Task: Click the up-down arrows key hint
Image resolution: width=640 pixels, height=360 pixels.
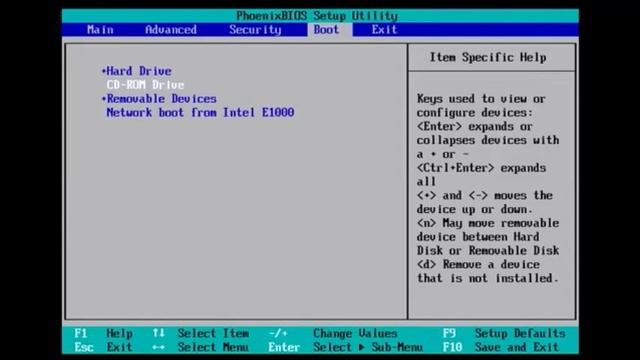Action: pos(158,333)
